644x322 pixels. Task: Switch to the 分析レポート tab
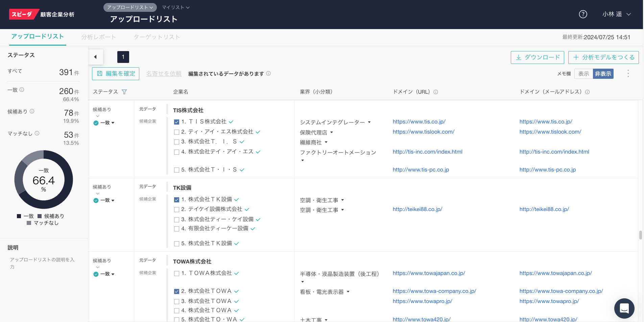pyautogui.click(x=98, y=37)
